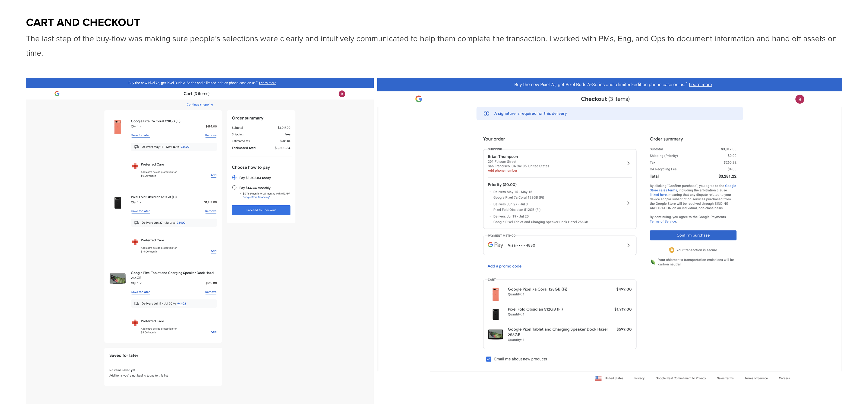Open the account avatar B on Checkout page

pyautogui.click(x=800, y=99)
